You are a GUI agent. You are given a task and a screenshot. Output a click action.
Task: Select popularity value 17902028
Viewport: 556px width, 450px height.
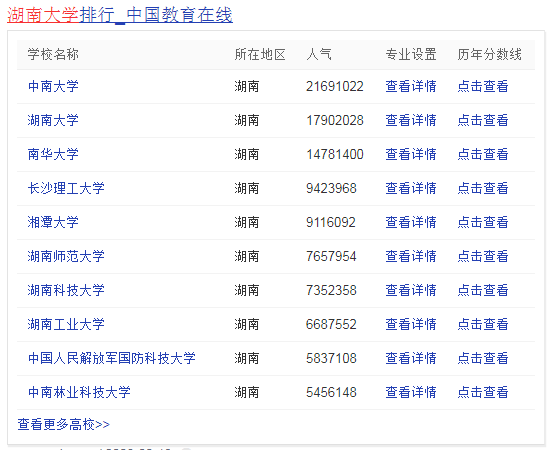335,120
